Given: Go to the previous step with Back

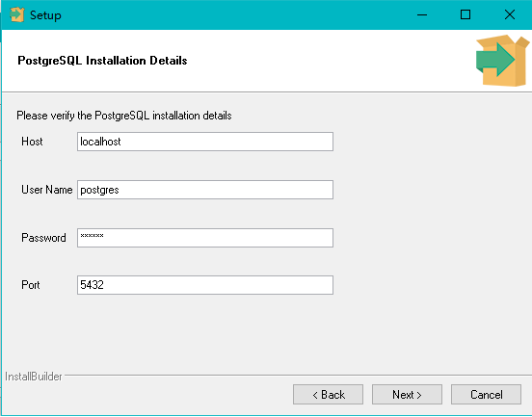Looking at the screenshot, I should (x=328, y=394).
